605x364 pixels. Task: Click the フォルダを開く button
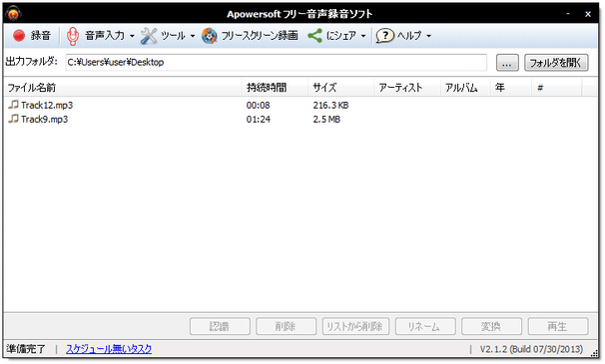[556, 63]
